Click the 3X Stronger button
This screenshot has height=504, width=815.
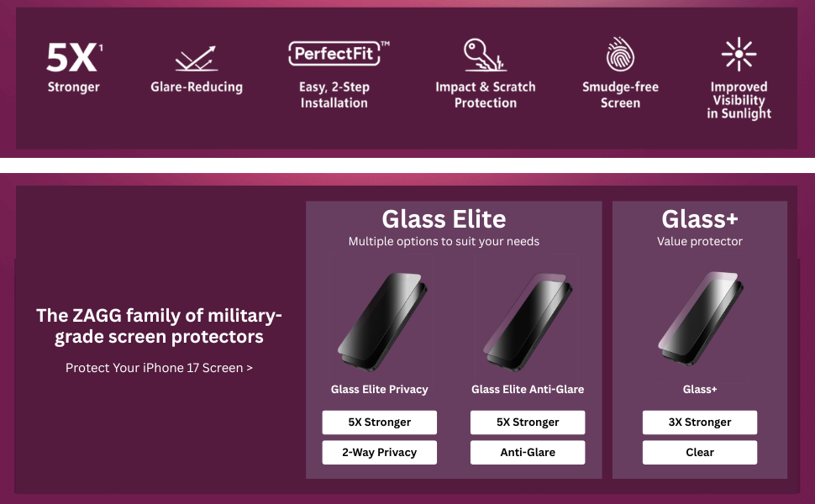(x=700, y=423)
